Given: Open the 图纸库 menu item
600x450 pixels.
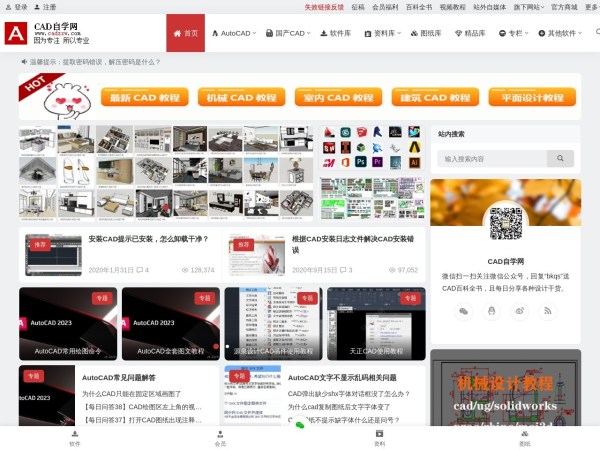Looking at the screenshot, I should [426, 33].
